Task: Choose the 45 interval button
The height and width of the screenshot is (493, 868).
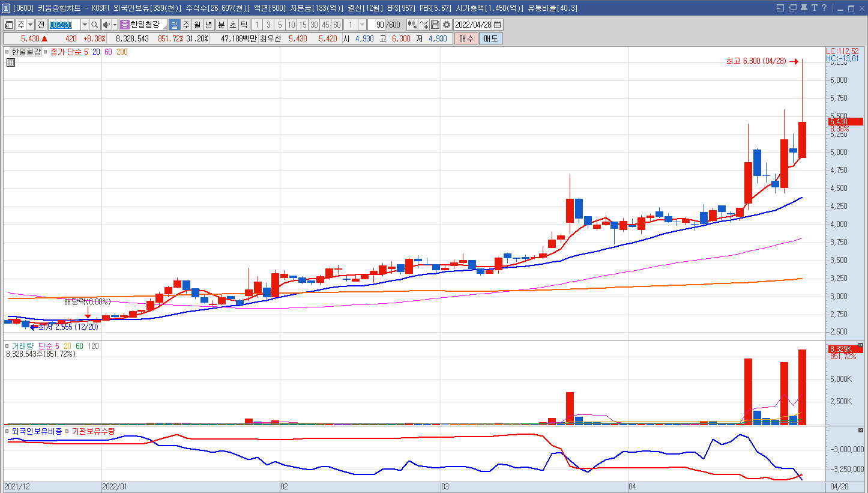Action: click(x=325, y=25)
